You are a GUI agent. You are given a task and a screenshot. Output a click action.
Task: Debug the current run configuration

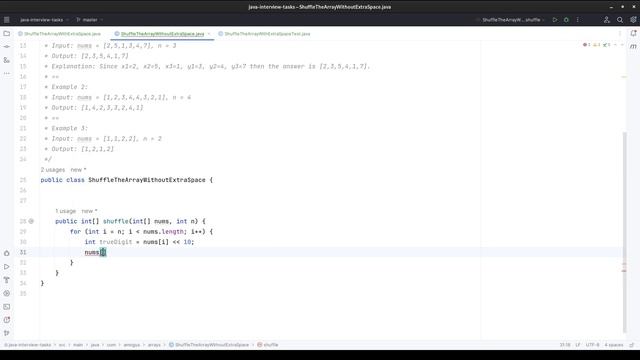point(566,20)
